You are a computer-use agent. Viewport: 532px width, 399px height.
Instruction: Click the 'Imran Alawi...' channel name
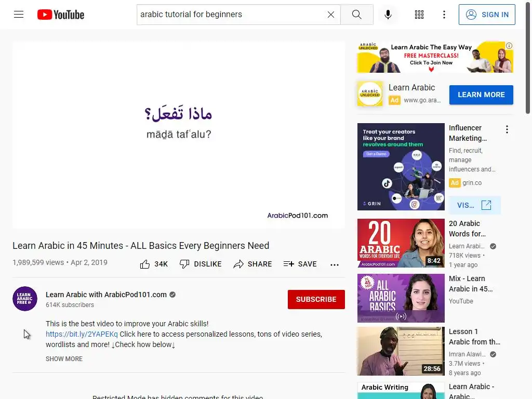click(x=467, y=354)
